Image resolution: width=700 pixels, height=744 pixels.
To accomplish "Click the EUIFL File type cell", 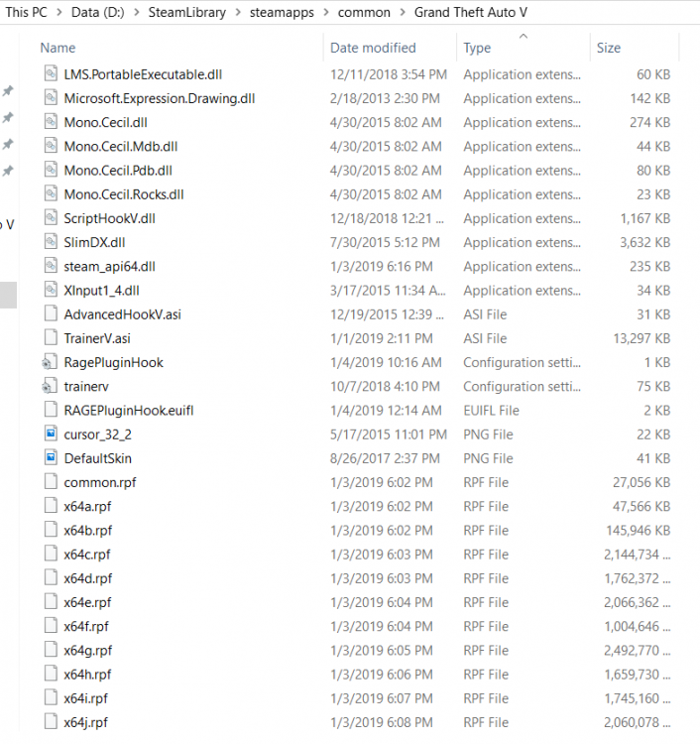I will click(492, 411).
